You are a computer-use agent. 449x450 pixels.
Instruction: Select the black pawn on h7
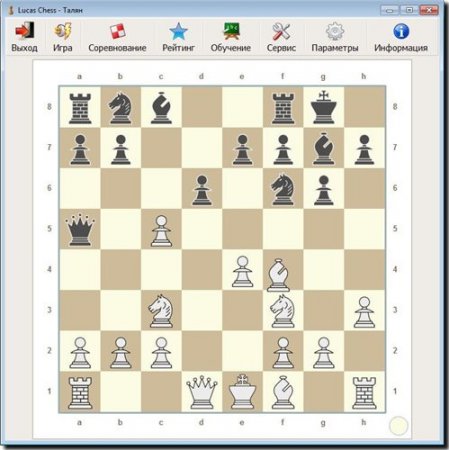[364, 150]
